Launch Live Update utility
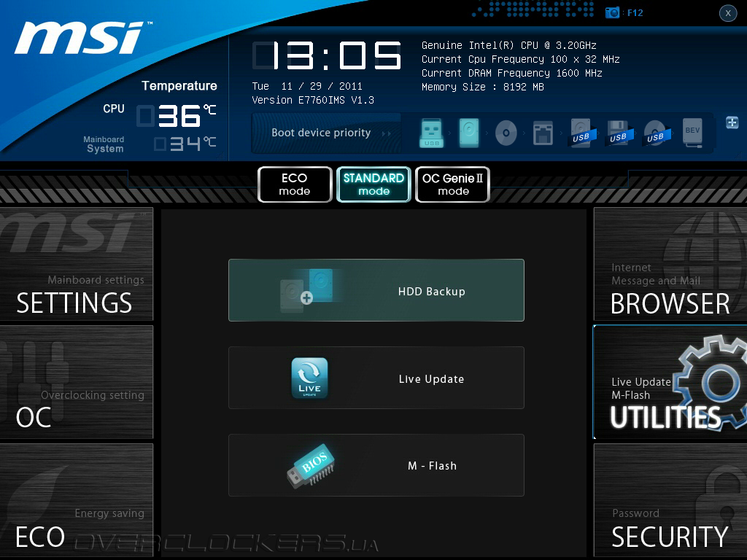The image size is (747, 560). tap(376, 378)
